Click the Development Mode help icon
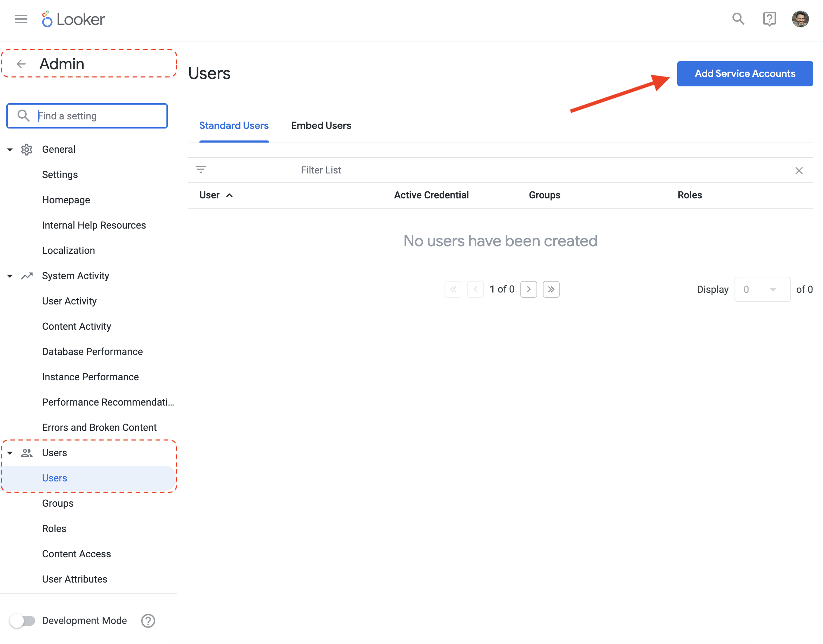 tap(148, 620)
